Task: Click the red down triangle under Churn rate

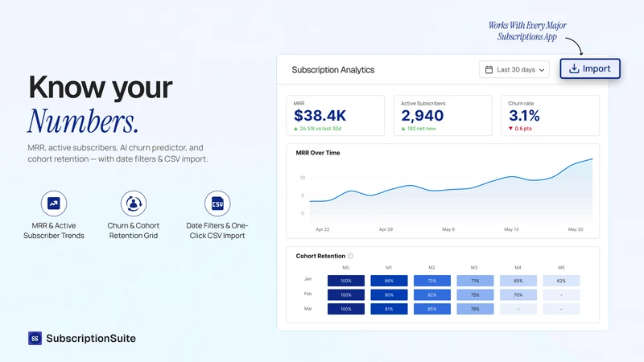Action: click(510, 129)
